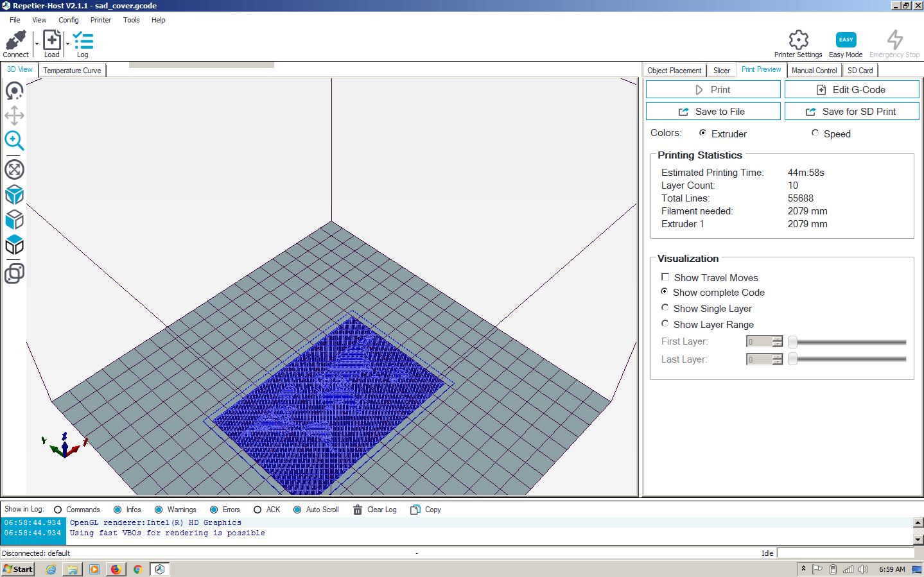This screenshot has height=577, width=924.
Task: Select the zoom magnifier tool
Action: 14,141
